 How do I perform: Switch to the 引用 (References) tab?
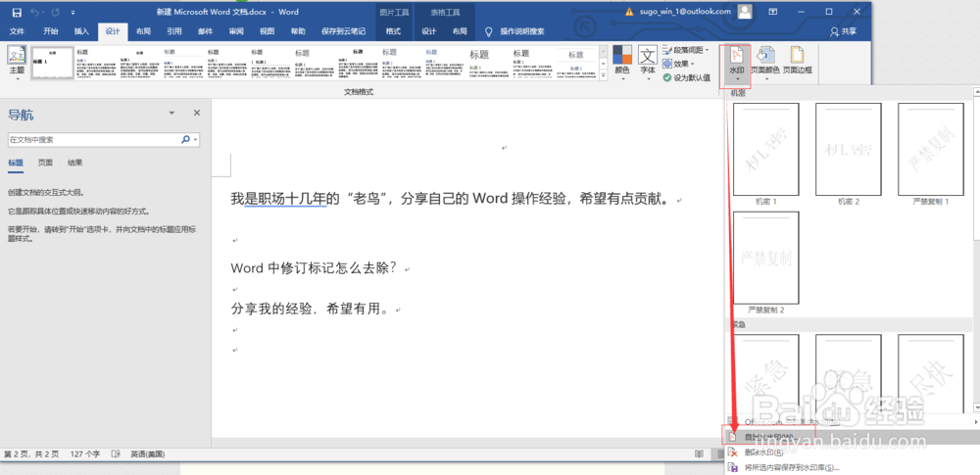[x=174, y=31]
